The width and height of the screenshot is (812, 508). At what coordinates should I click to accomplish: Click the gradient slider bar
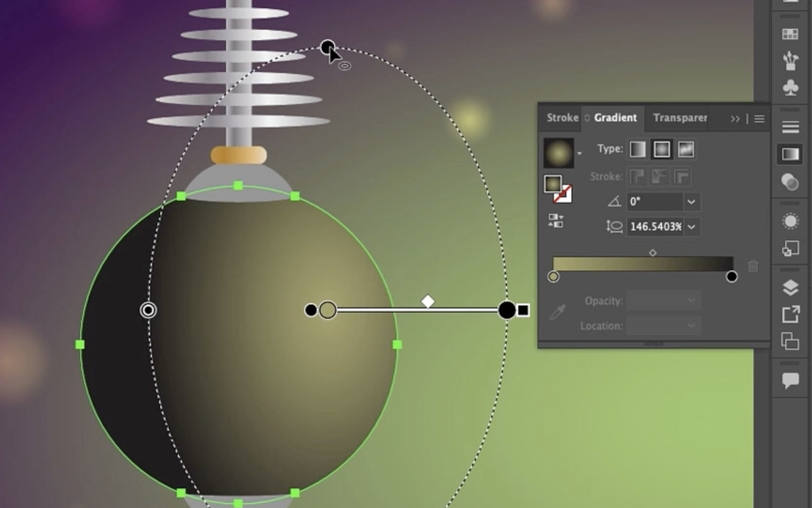(642, 264)
